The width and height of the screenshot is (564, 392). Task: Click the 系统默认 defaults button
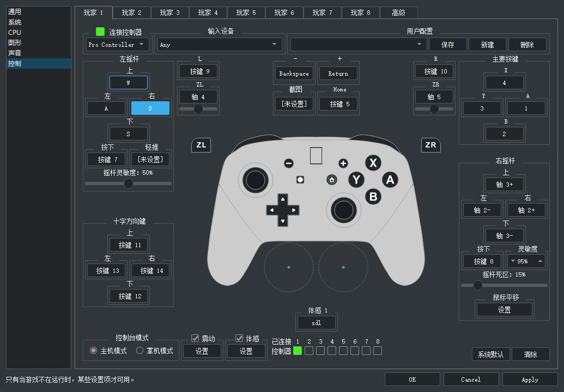tap(490, 354)
